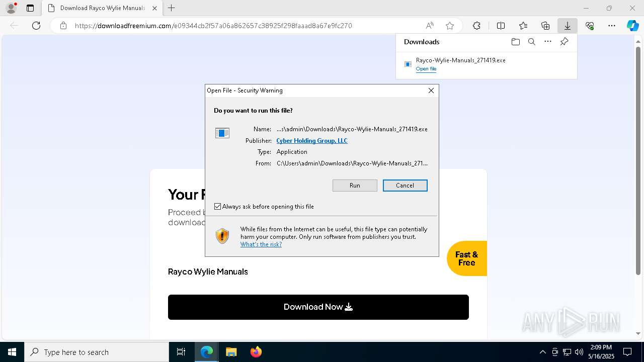The height and width of the screenshot is (362, 644).
Task: Click the file path Name value in dialog
Action: pyautogui.click(x=352, y=129)
